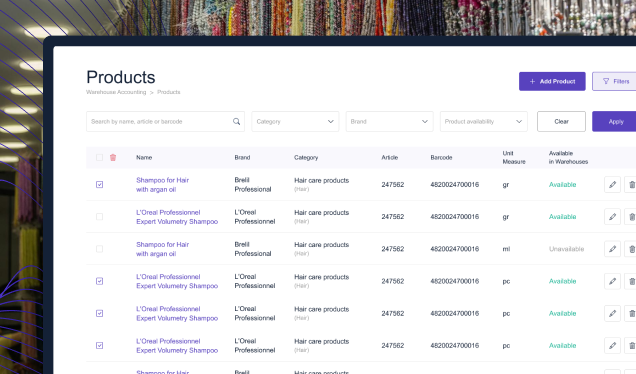Toggle the select-all checkbox in table header
This screenshot has width=636, height=374.
[99, 157]
